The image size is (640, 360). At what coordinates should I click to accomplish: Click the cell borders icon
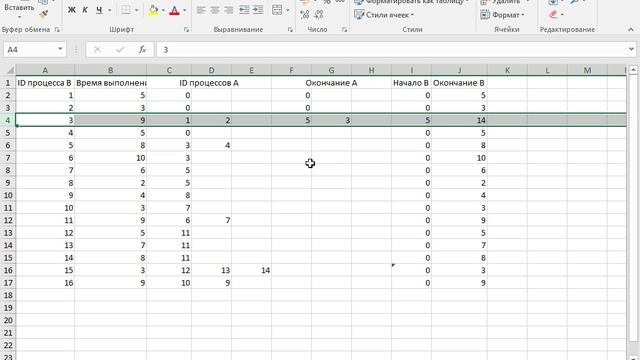click(x=126, y=10)
